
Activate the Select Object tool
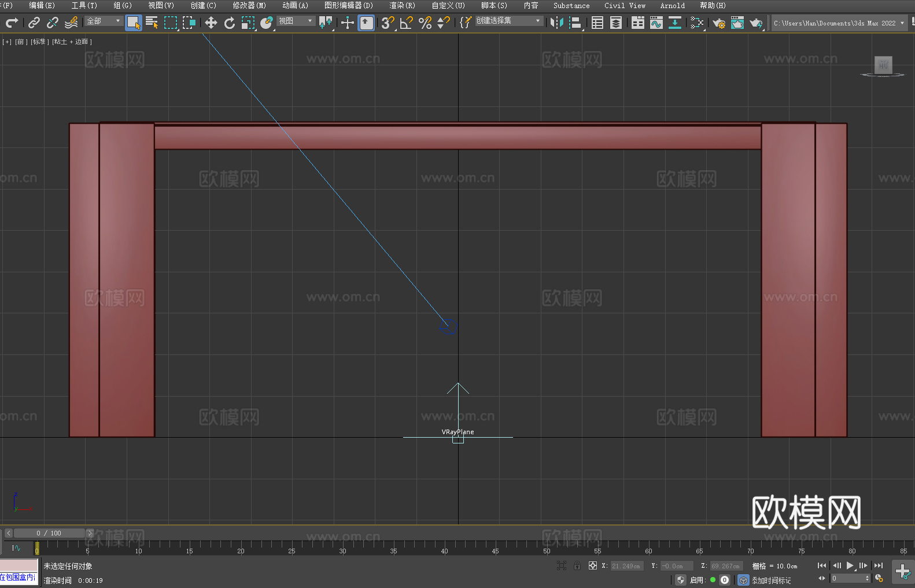(x=134, y=23)
